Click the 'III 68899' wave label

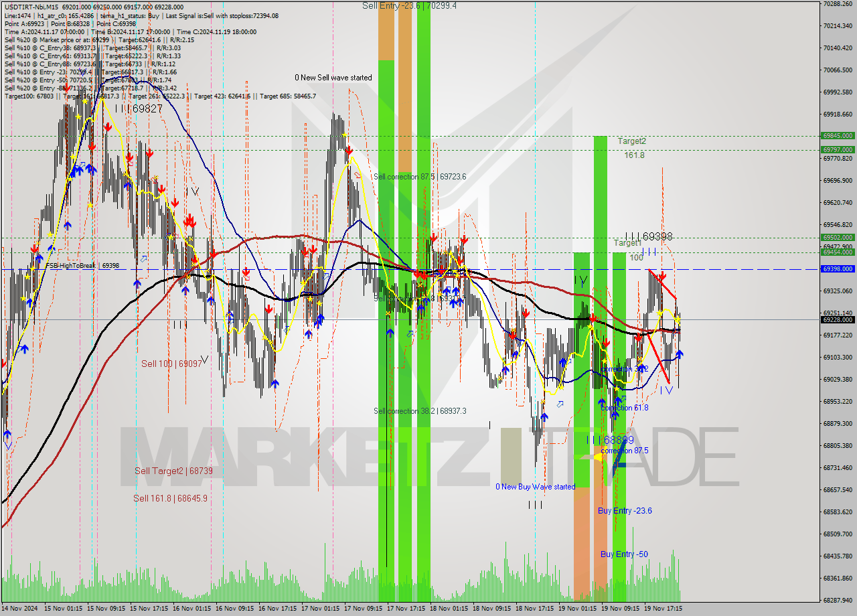[x=609, y=440]
